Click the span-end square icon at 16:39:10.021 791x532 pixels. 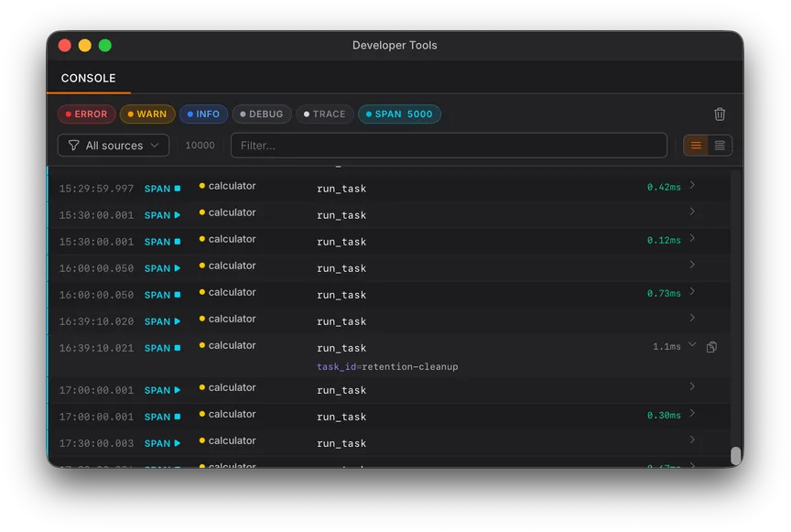pos(178,348)
